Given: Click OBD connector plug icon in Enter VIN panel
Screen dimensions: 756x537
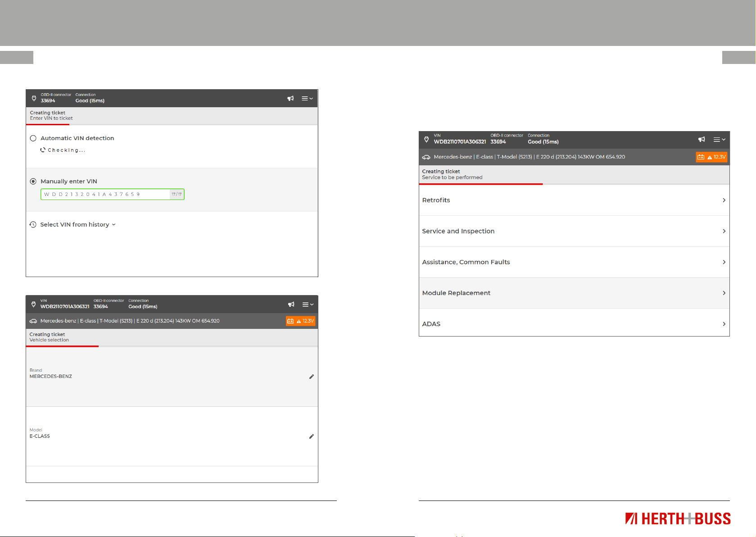Looking at the screenshot, I should 34,98.
